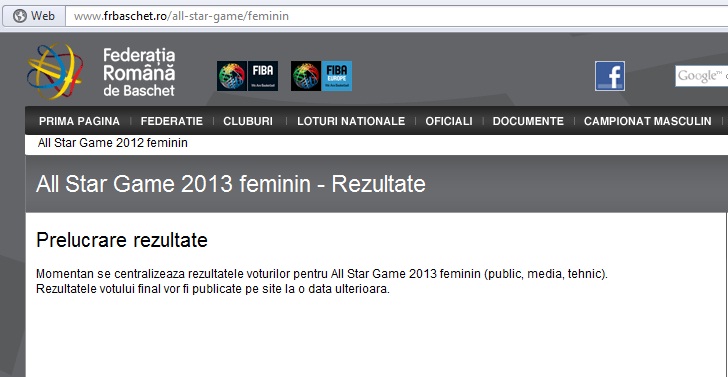Click the All Star Game 2013 feminin - Rezultate heading
This screenshot has width=728, height=377.
231,184
